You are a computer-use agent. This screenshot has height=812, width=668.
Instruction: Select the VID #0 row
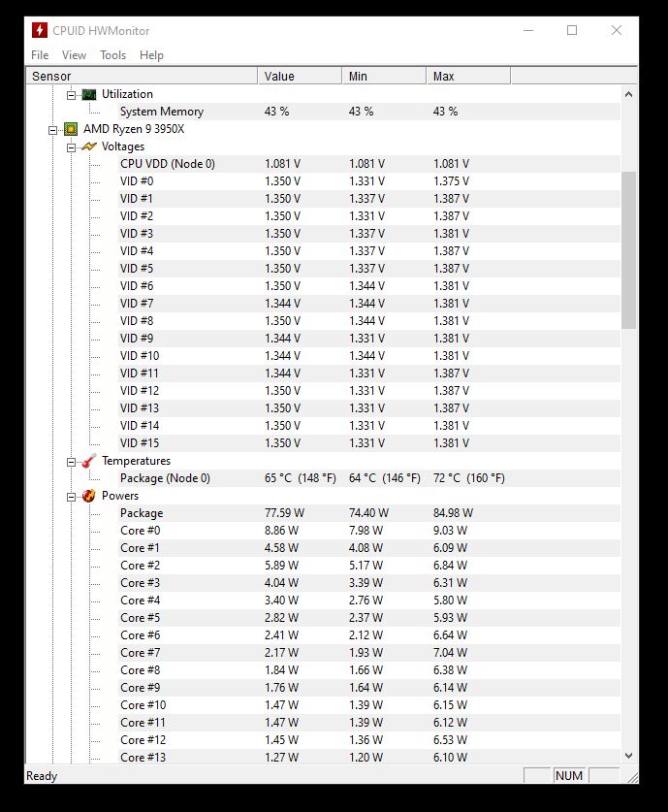coord(369,181)
